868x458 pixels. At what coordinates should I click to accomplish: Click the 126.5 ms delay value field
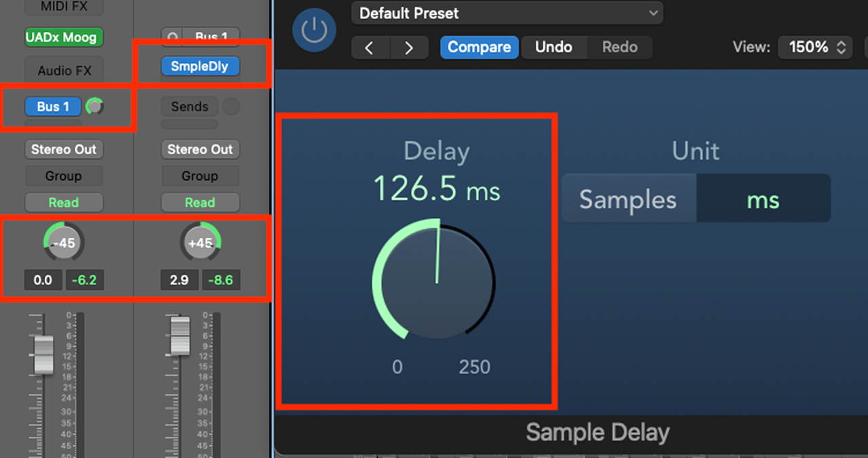pyautogui.click(x=436, y=189)
